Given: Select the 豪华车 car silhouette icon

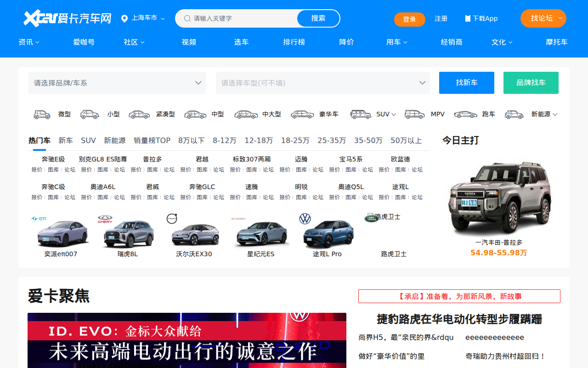Looking at the screenshot, I should pos(302,114).
